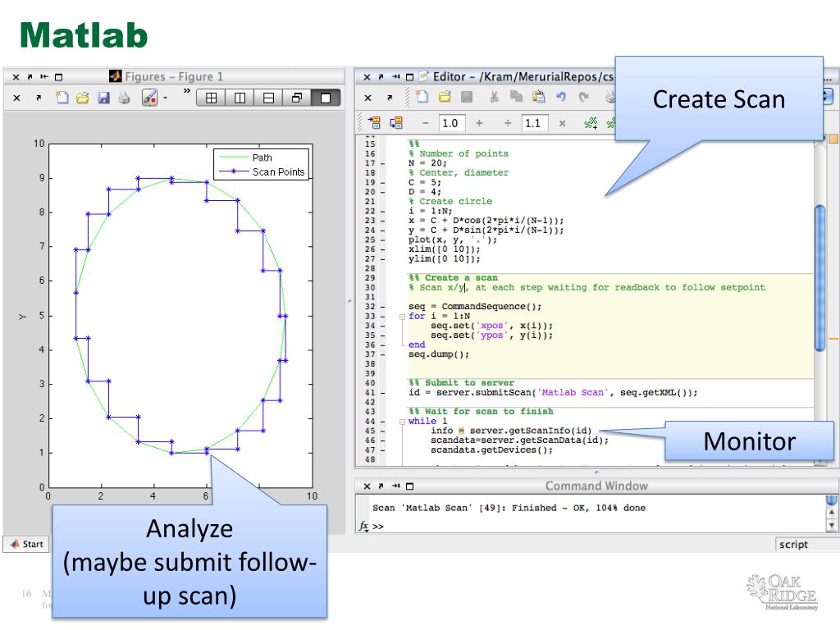Click the Y axis label of plot

[22, 317]
